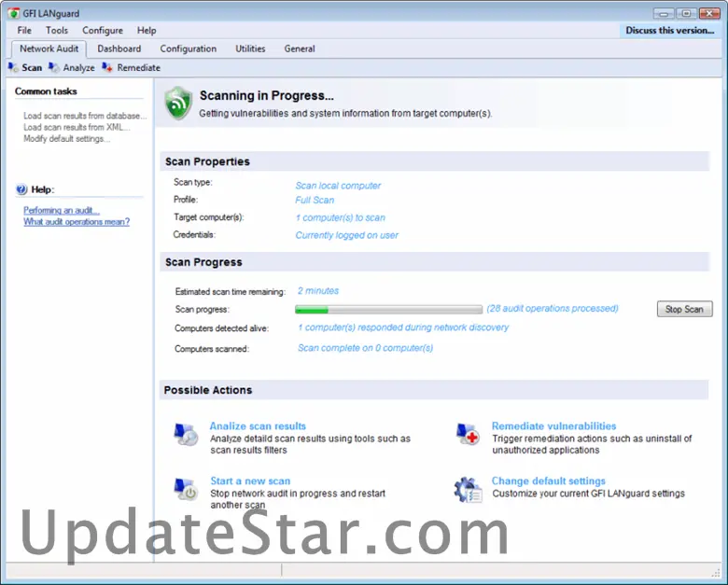Switch to the Network Audit tab
The width and height of the screenshot is (728, 585).
[x=49, y=49]
